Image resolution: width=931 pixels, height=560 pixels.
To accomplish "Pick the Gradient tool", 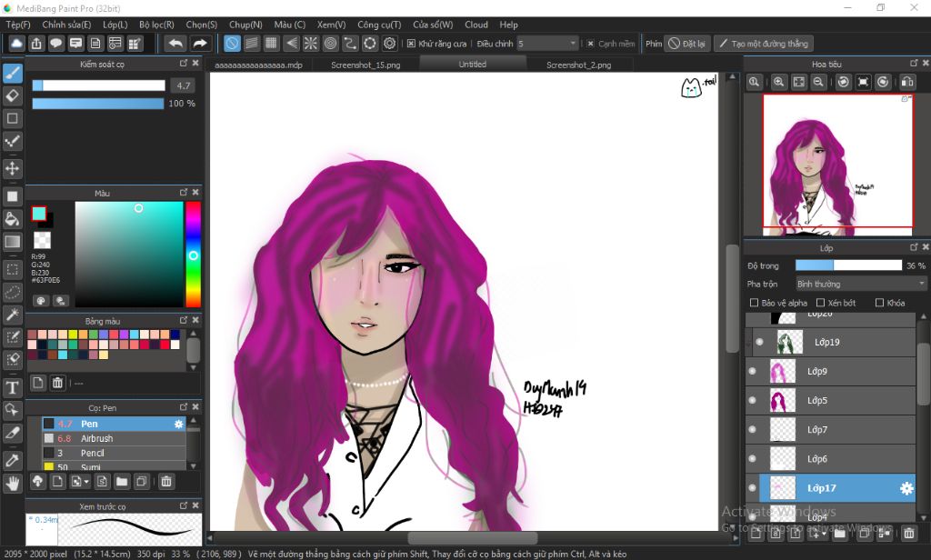I will pos(13,242).
